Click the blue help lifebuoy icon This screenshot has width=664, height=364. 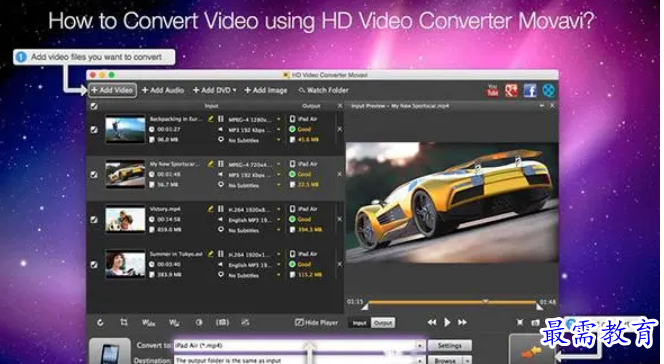(548, 90)
